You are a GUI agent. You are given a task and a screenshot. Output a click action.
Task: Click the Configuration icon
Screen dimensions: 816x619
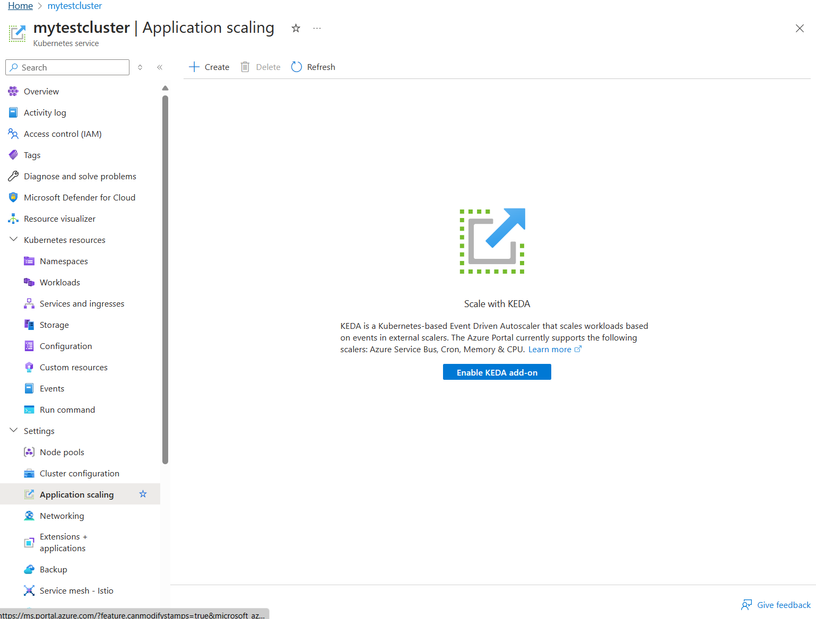[29, 346]
